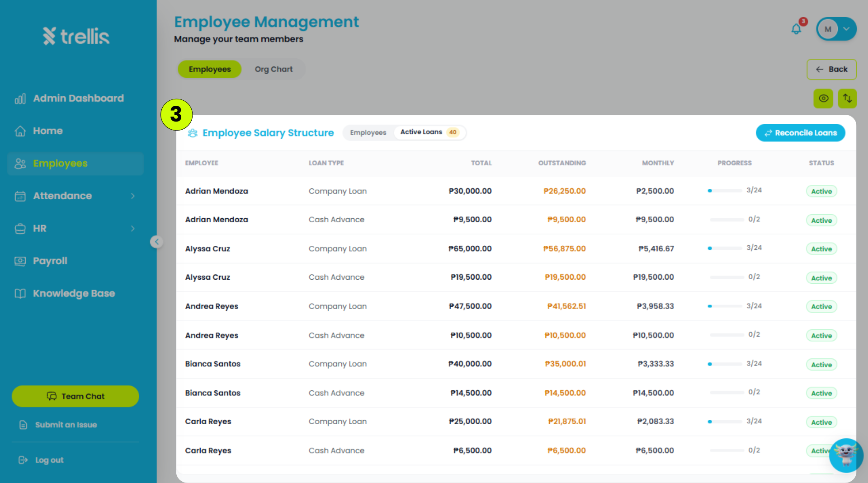Open the user profile dropdown
868x483 pixels.
836,29
